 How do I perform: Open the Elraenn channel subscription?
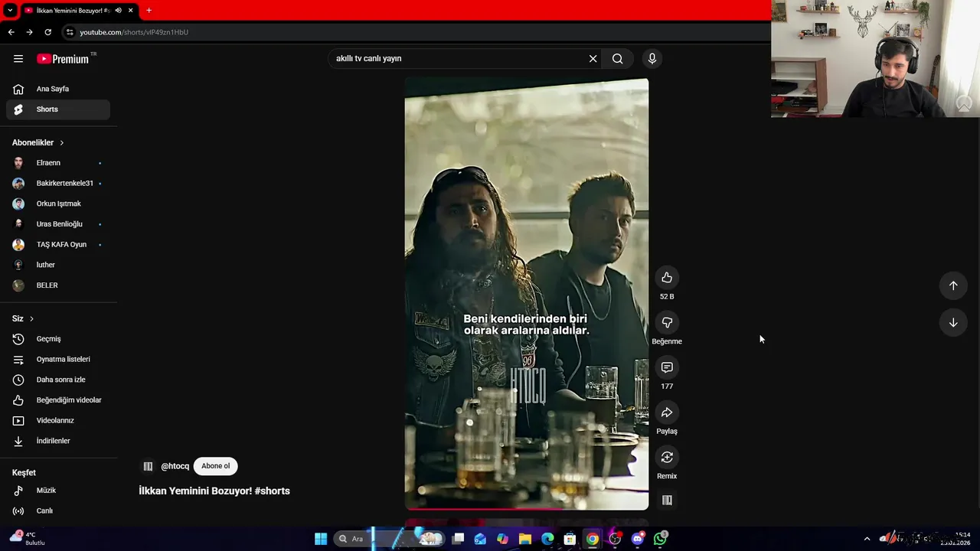58,163
